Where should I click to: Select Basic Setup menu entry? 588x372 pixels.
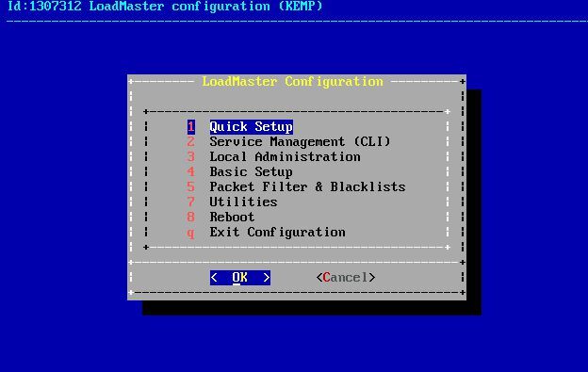pos(251,171)
